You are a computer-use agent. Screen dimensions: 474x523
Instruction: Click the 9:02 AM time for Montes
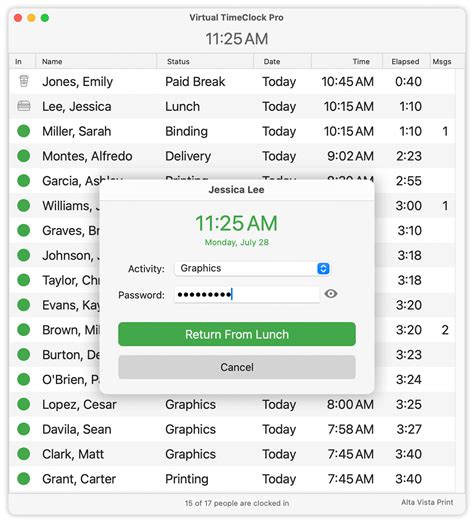(350, 156)
